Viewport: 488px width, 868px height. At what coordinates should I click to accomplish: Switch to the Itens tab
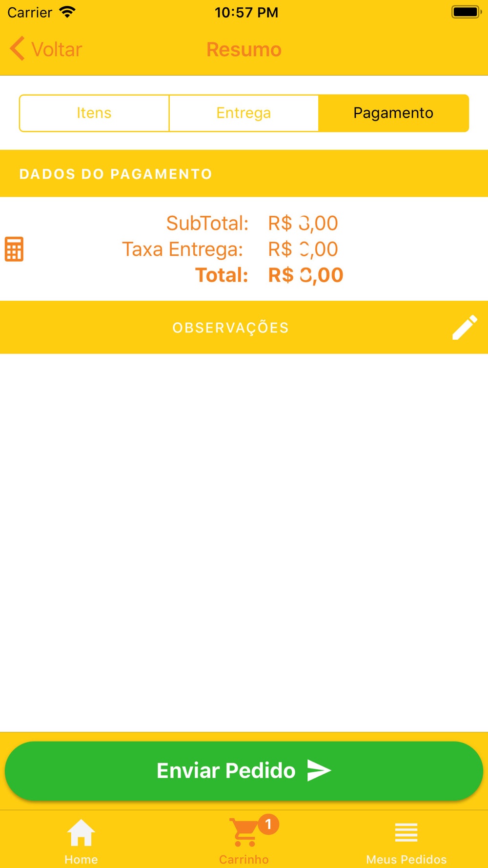94,113
